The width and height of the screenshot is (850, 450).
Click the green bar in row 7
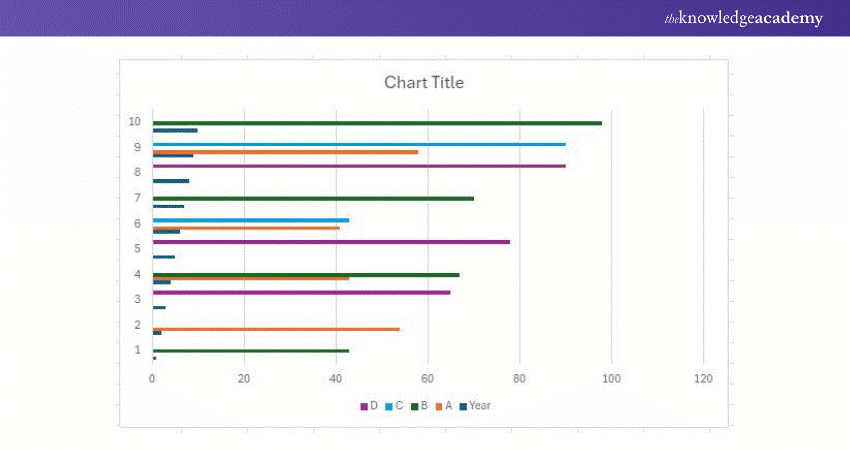click(312, 198)
